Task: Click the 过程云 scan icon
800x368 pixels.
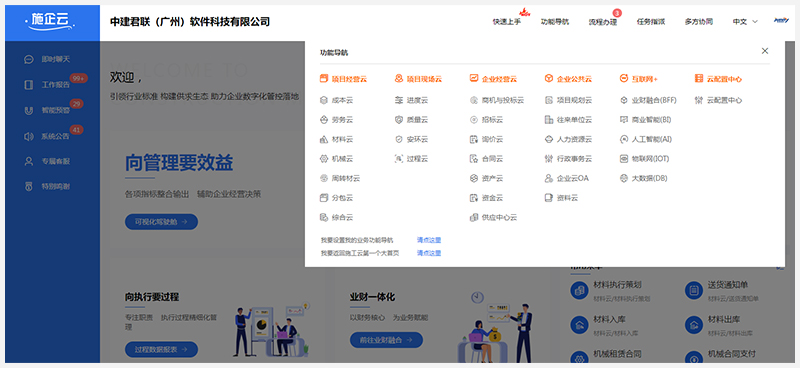Action: coord(398,159)
